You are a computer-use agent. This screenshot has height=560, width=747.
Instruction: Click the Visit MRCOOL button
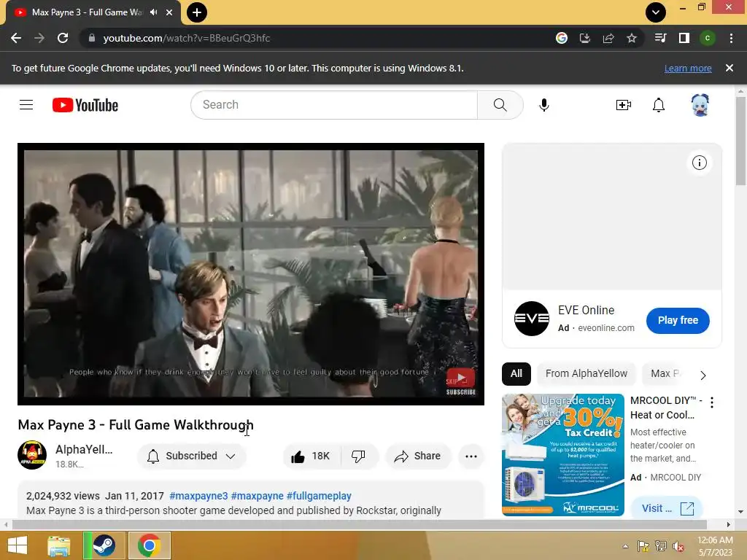[x=667, y=508]
